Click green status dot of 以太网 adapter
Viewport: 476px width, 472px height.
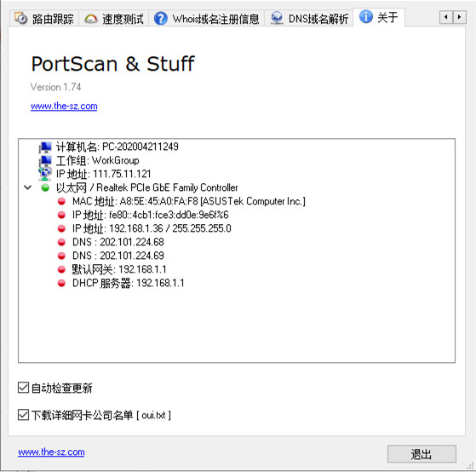click(x=45, y=187)
